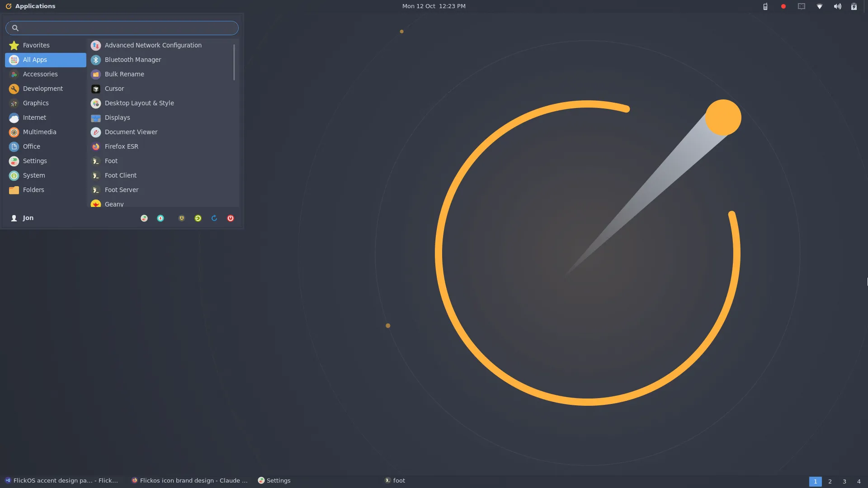Select the Office category

(46, 146)
